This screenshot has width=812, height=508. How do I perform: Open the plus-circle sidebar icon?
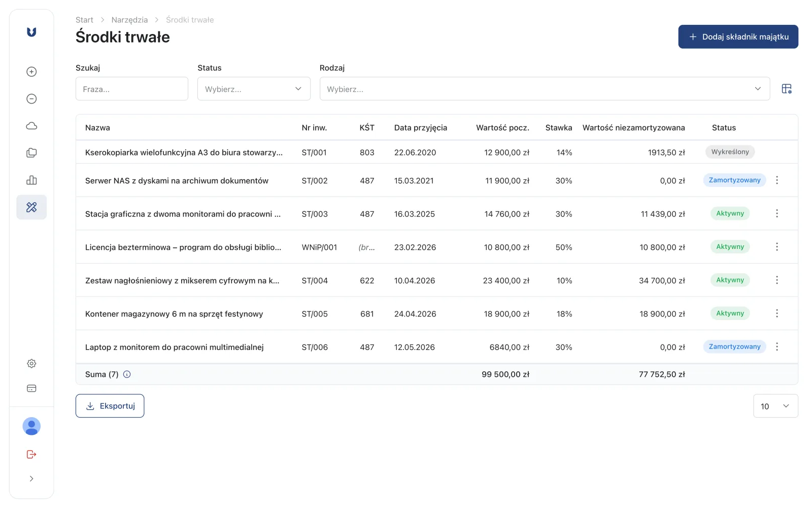tap(31, 72)
